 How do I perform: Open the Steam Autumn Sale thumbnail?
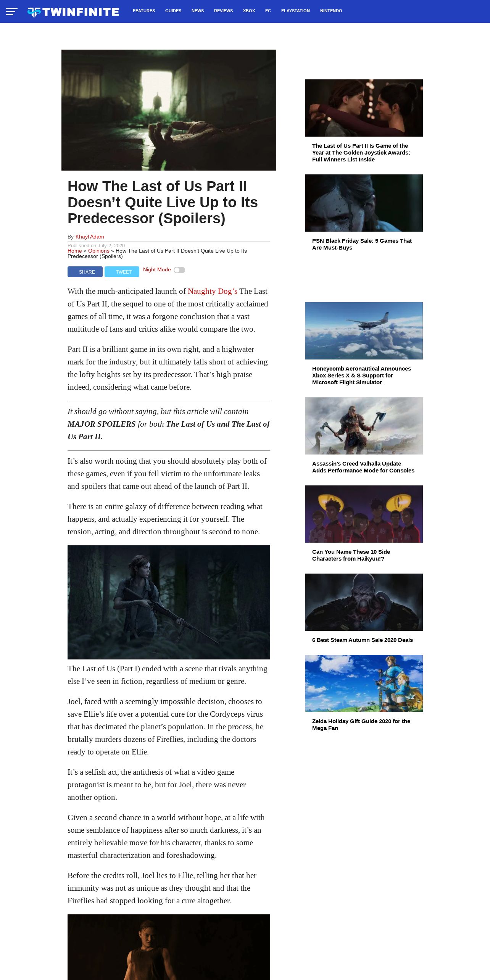(364, 602)
